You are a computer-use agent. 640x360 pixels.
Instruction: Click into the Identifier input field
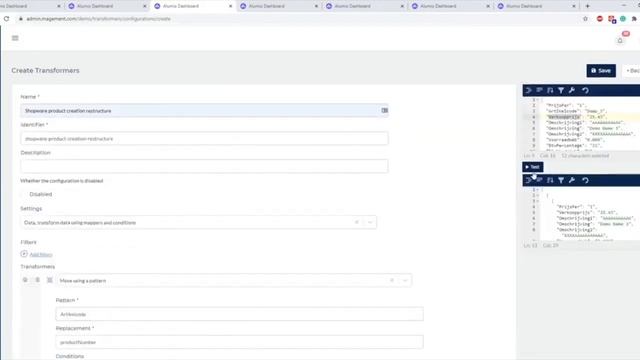204,139
